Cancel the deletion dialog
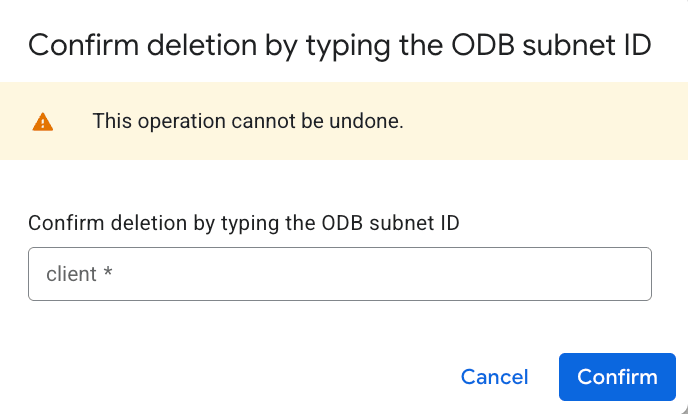Viewport: 688px width, 414px height. (x=494, y=377)
